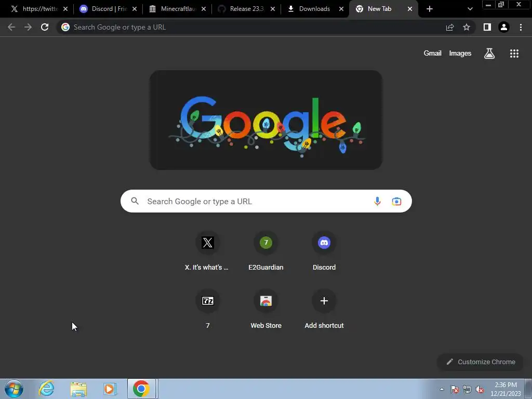Click the muted volume tray icon
This screenshot has height=399, width=532.
click(x=480, y=389)
